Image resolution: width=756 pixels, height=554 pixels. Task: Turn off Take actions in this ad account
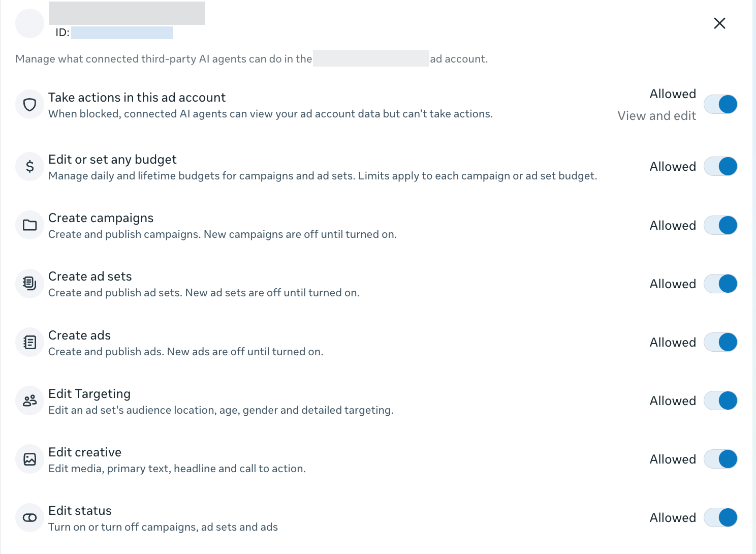pyautogui.click(x=720, y=104)
